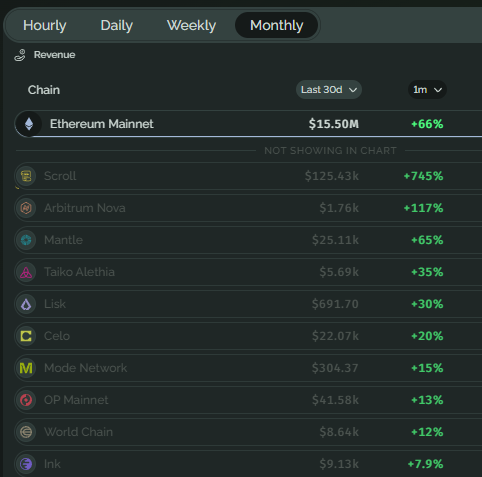Image resolution: width=482 pixels, height=477 pixels.
Task: Click the Lisk chain icon
Action: pos(26,304)
